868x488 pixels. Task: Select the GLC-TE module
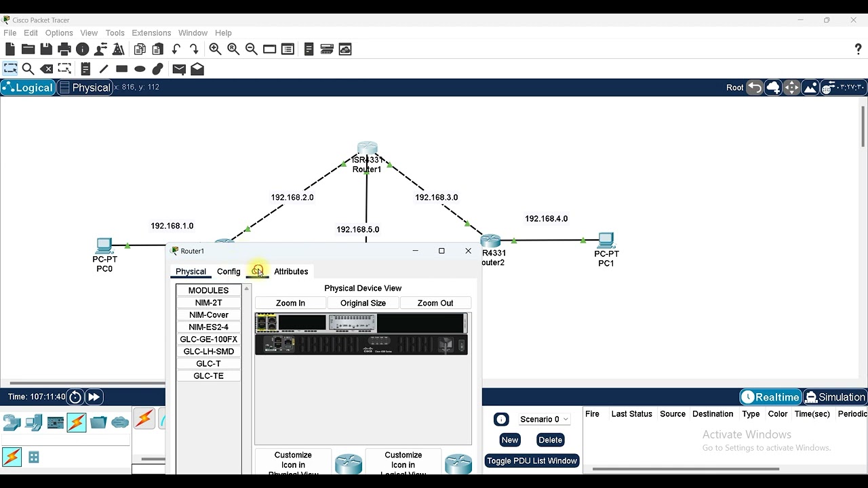208,375
